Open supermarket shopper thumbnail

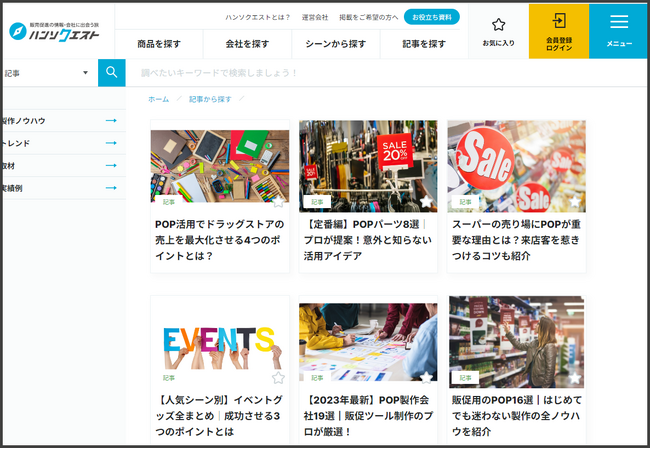[517, 342]
